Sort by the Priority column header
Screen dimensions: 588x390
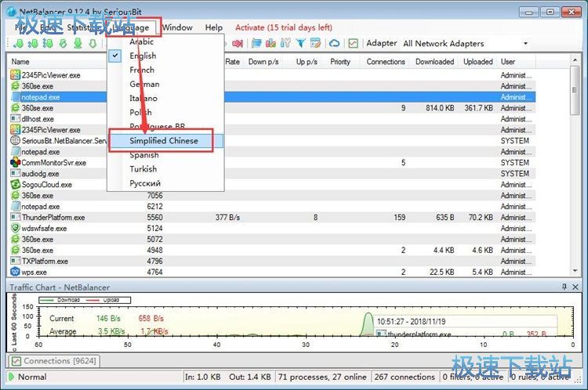coord(340,62)
